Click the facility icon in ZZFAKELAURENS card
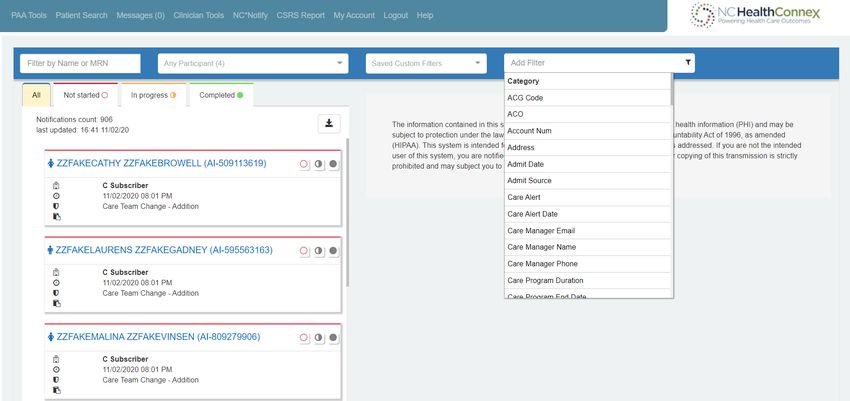The height and width of the screenshot is (401, 850). click(56, 273)
